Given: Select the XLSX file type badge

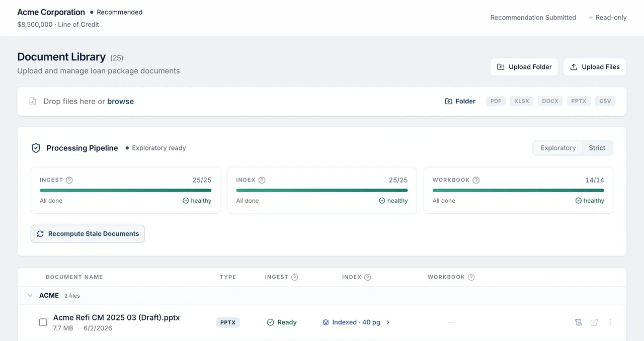Looking at the screenshot, I should 522,101.
